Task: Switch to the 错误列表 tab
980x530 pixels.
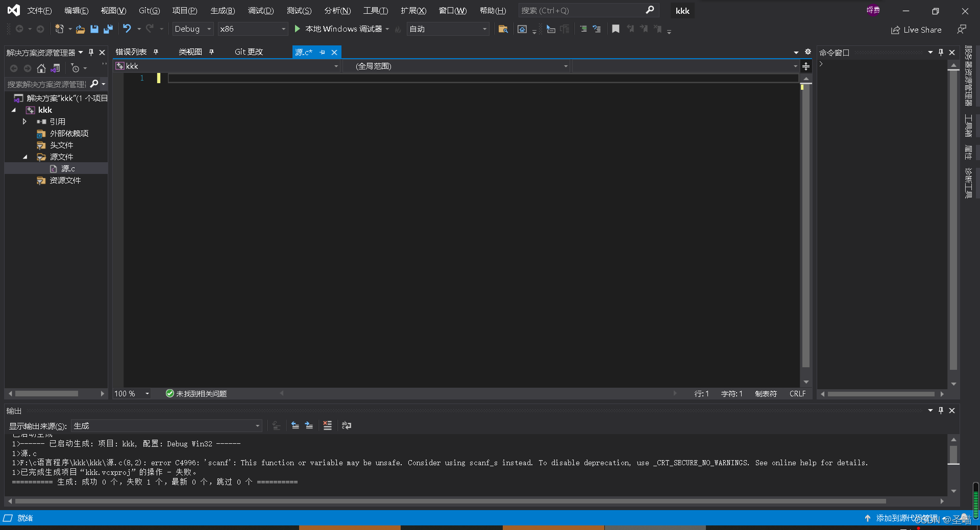Action: [131, 52]
